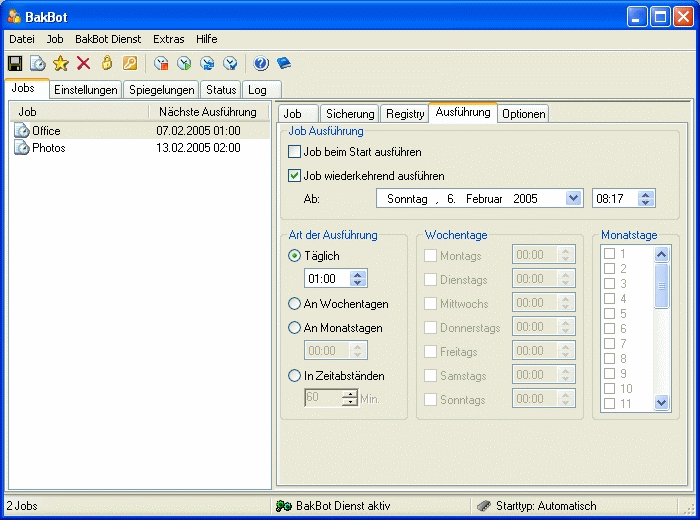Open the BakBot Dienst menu

coord(108,39)
